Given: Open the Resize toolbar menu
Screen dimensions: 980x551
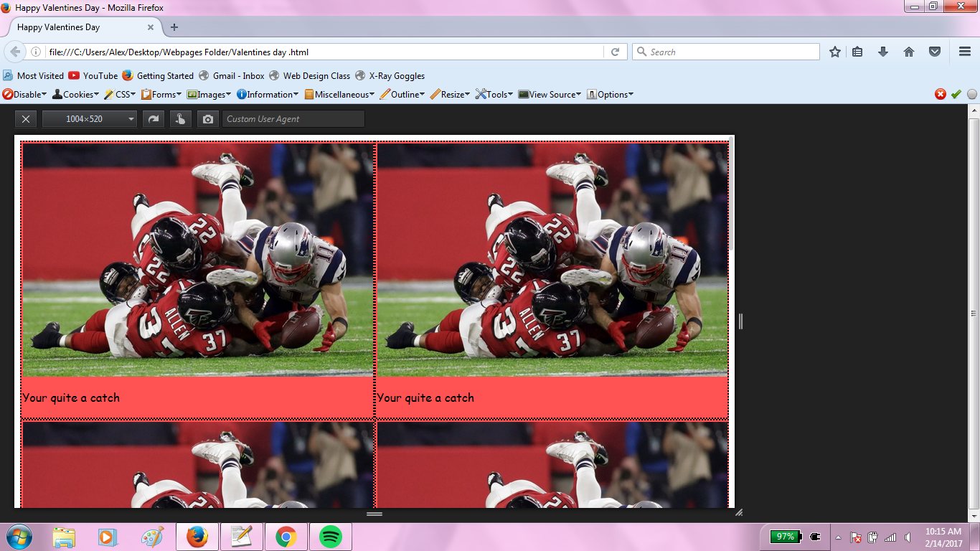Looking at the screenshot, I should coord(450,94).
